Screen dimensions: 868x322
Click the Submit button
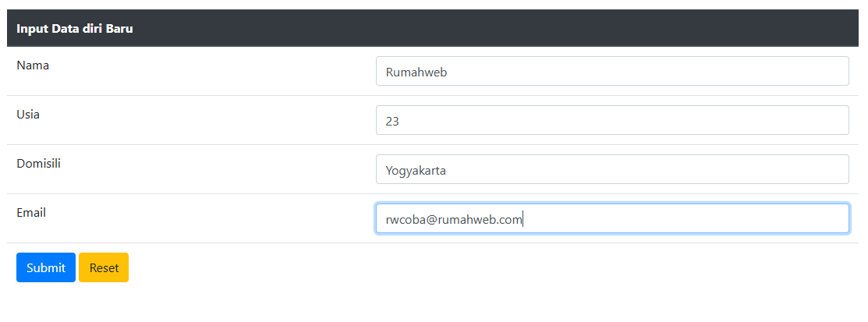pyautogui.click(x=46, y=267)
